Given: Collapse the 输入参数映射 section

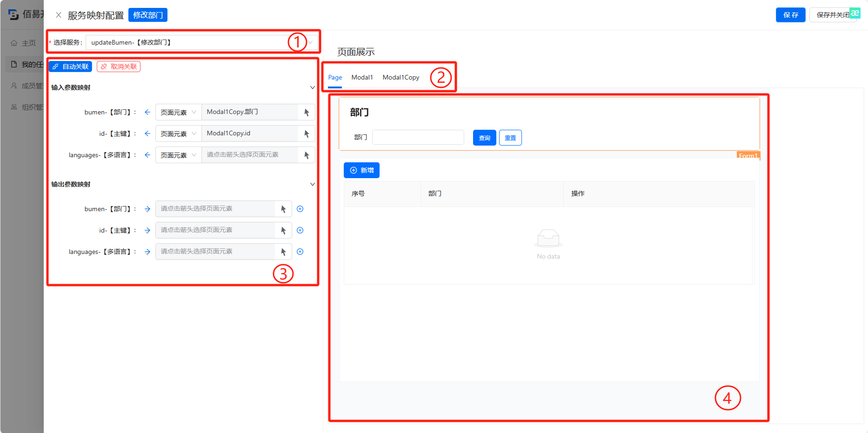Looking at the screenshot, I should [313, 87].
